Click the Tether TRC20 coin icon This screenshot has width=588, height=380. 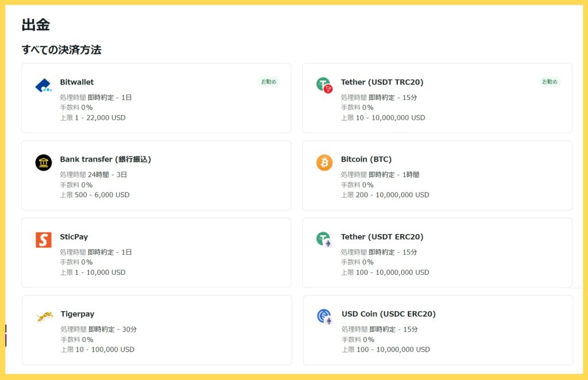pyautogui.click(x=324, y=85)
